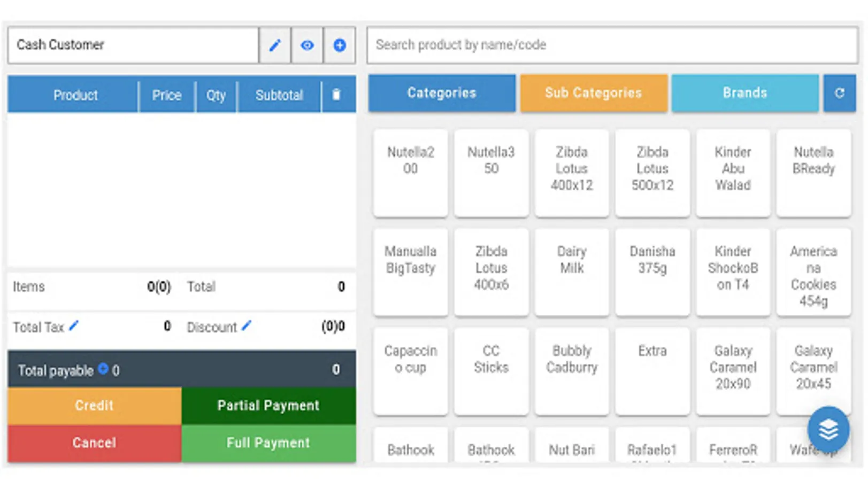
Task: Click the edit customer pencil icon
Action: (x=275, y=45)
